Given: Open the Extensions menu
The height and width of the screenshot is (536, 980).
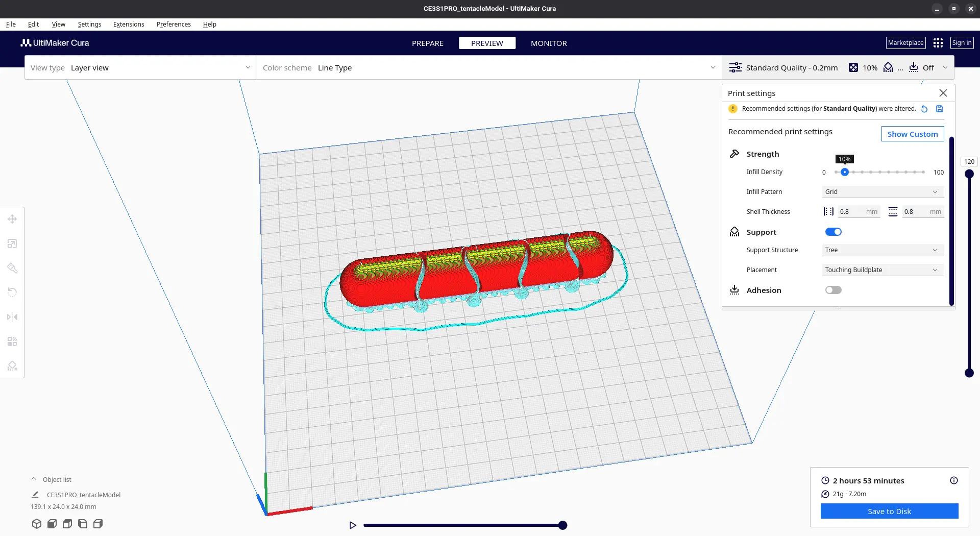Looking at the screenshot, I should 129,24.
